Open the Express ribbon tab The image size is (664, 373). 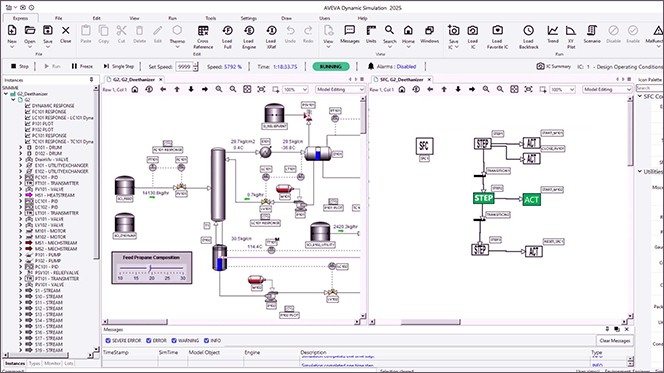(20, 18)
